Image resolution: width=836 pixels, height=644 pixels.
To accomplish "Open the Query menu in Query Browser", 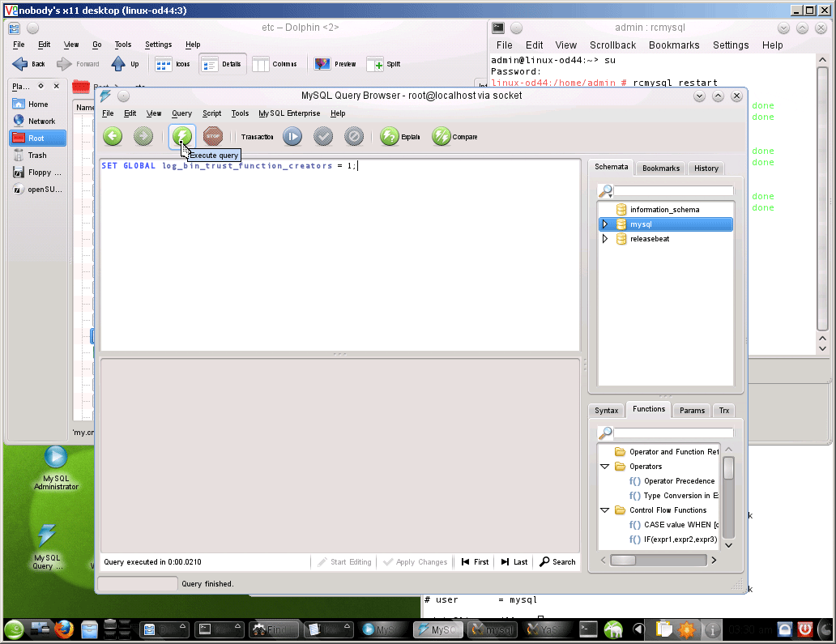I will [x=181, y=113].
